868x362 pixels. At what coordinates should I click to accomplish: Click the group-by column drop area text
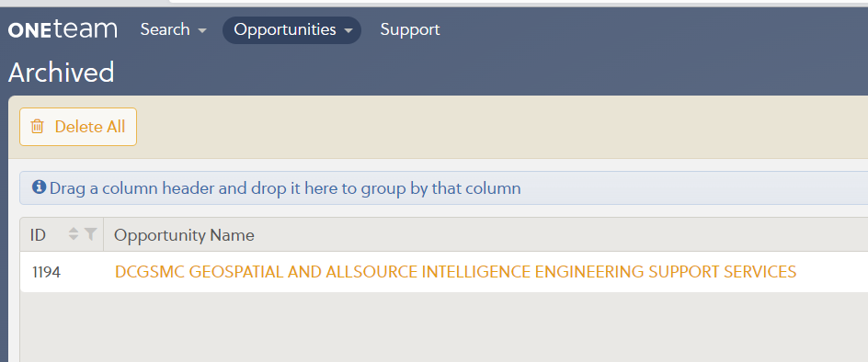click(x=285, y=188)
